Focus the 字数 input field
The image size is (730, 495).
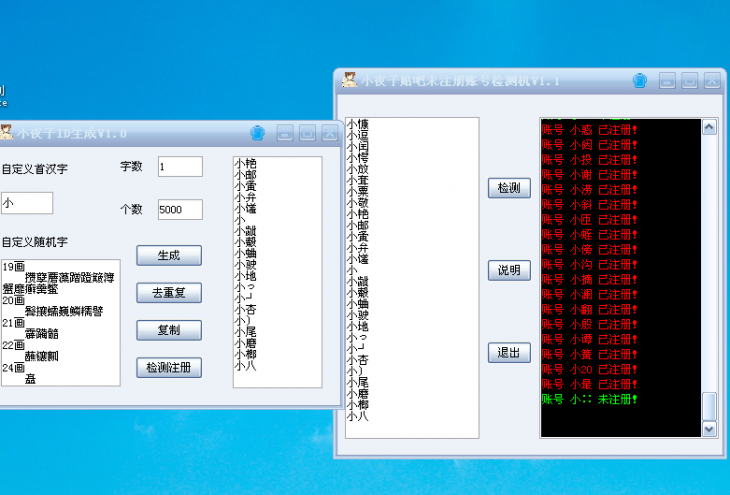[x=180, y=167]
